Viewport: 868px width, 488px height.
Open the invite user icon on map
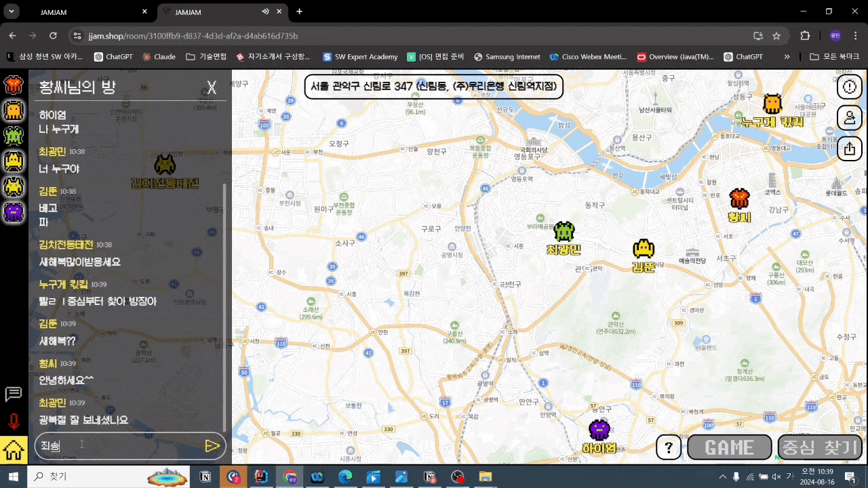850,118
